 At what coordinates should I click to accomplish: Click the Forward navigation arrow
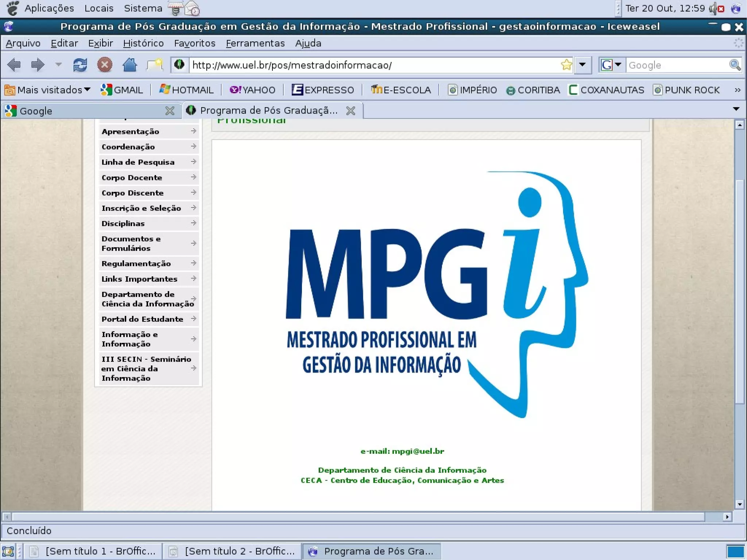[x=37, y=65]
